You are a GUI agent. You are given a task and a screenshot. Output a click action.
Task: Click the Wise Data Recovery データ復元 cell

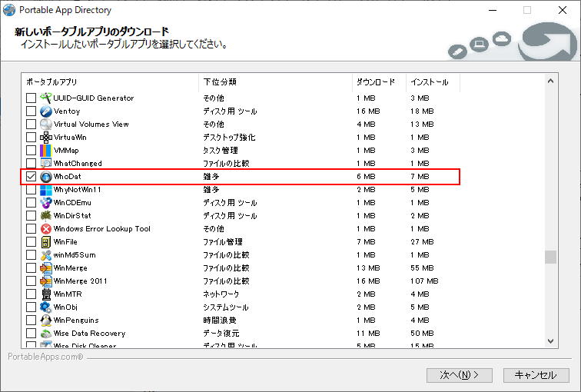(221, 334)
